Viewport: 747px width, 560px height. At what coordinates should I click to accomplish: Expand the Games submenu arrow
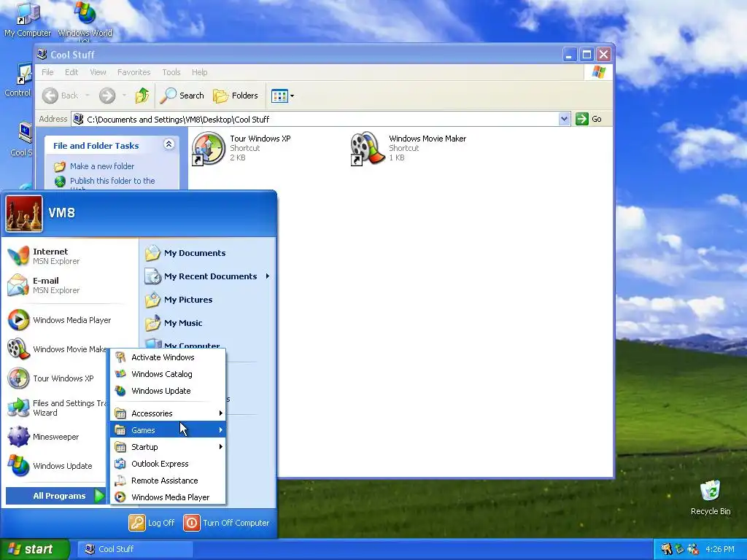(x=220, y=430)
